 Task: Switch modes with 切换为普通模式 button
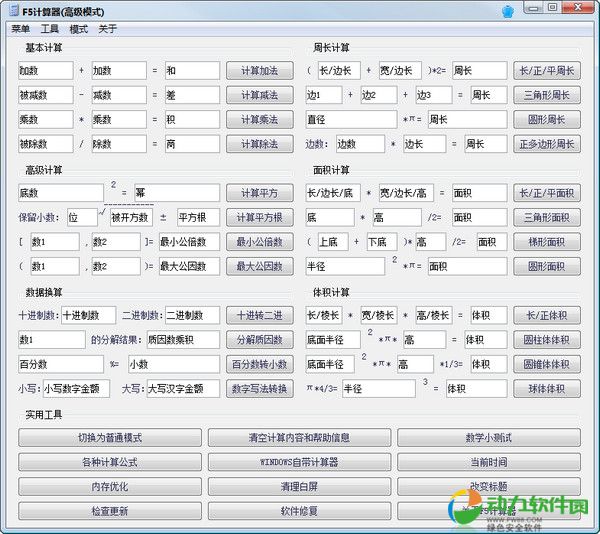(x=109, y=438)
